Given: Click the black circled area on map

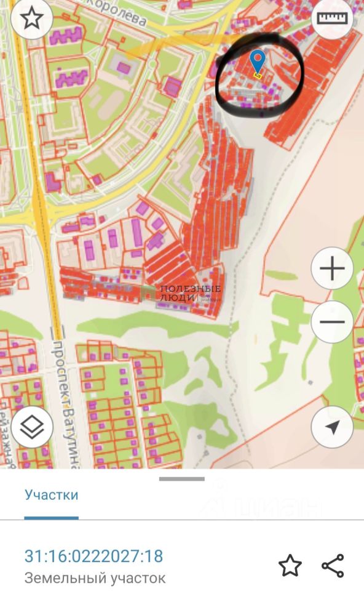Looking at the screenshot, I should [x=259, y=74].
